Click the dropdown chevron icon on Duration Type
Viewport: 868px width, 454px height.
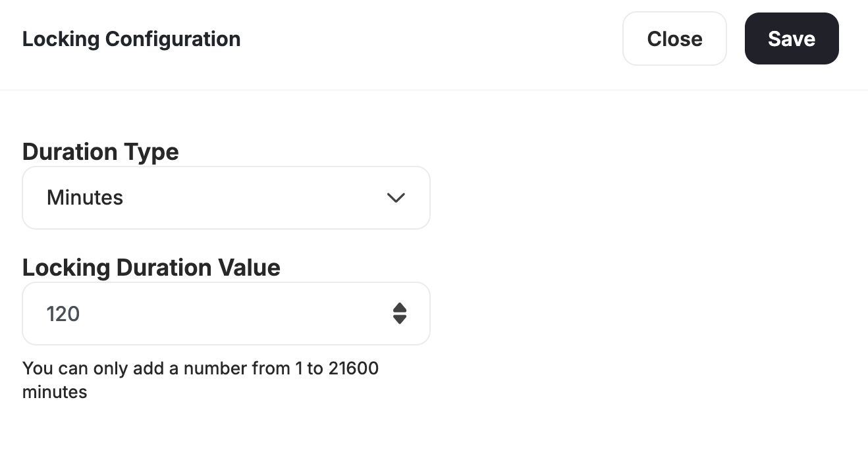396,197
